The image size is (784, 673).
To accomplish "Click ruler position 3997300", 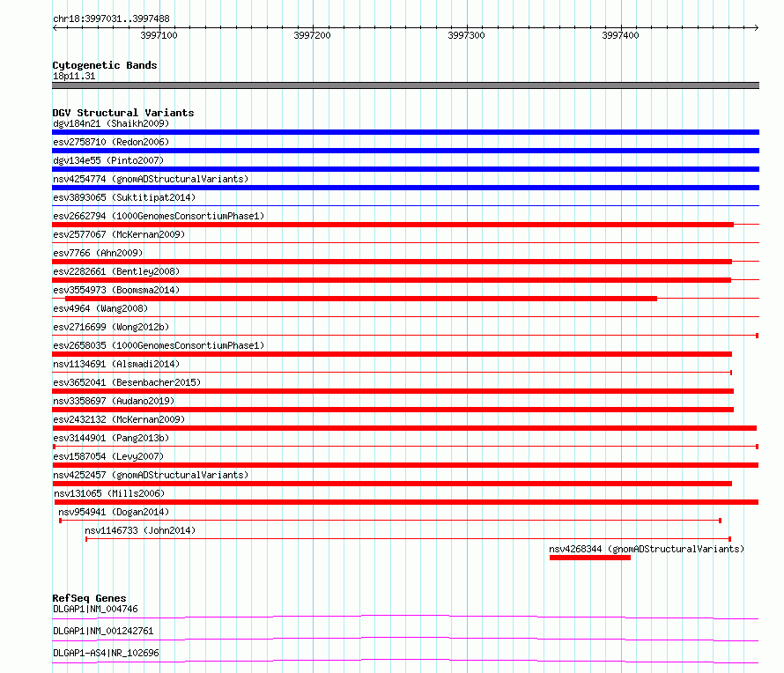I will click(x=467, y=35).
